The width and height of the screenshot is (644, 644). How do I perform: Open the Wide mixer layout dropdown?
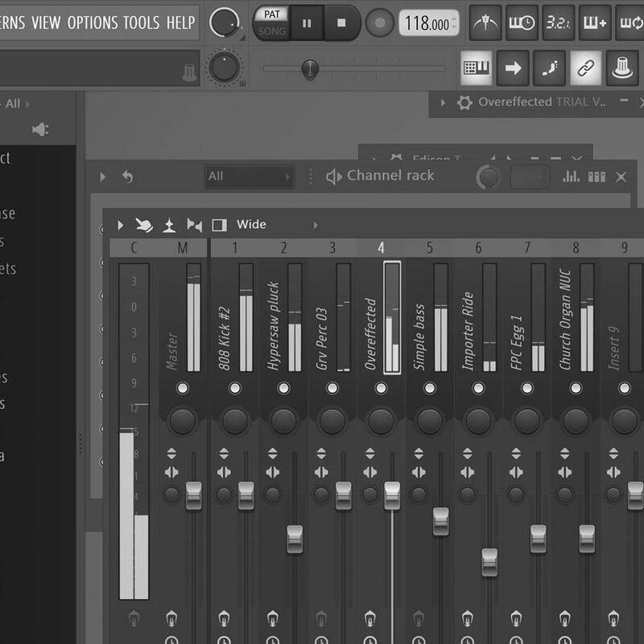point(316,225)
